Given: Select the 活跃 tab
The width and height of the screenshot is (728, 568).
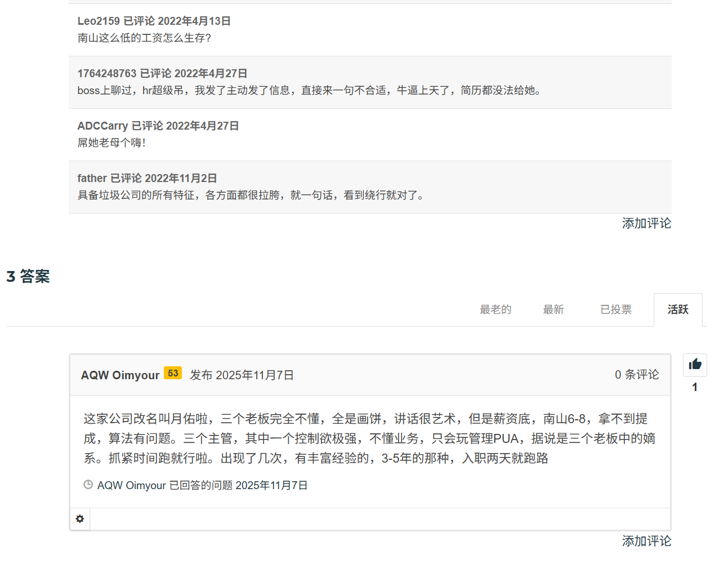Looking at the screenshot, I should (x=678, y=309).
